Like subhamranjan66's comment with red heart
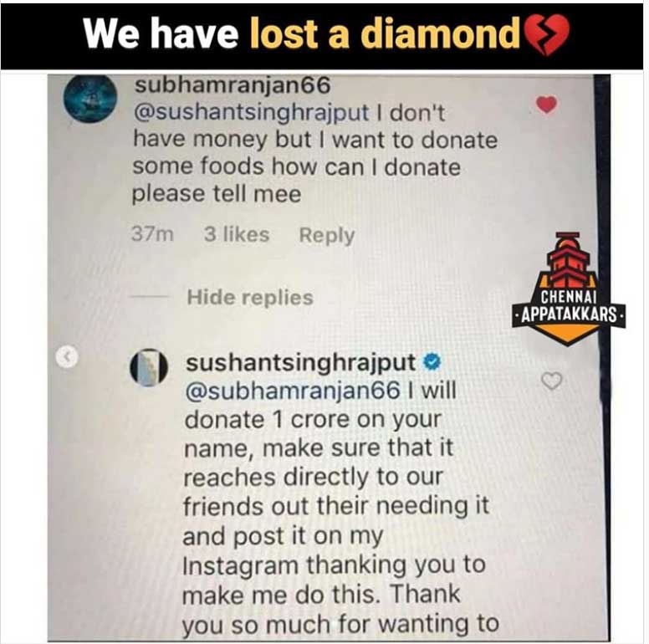The height and width of the screenshot is (644, 649). pyautogui.click(x=546, y=105)
